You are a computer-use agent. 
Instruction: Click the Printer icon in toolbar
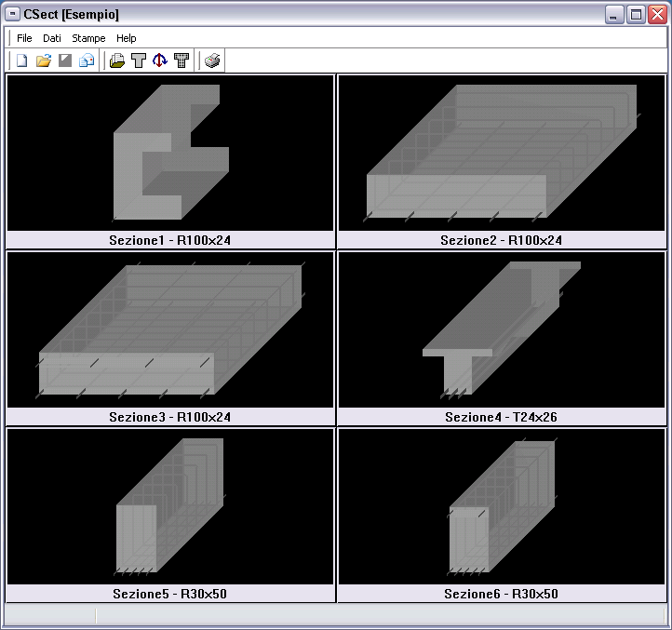click(x=212, y=61)
